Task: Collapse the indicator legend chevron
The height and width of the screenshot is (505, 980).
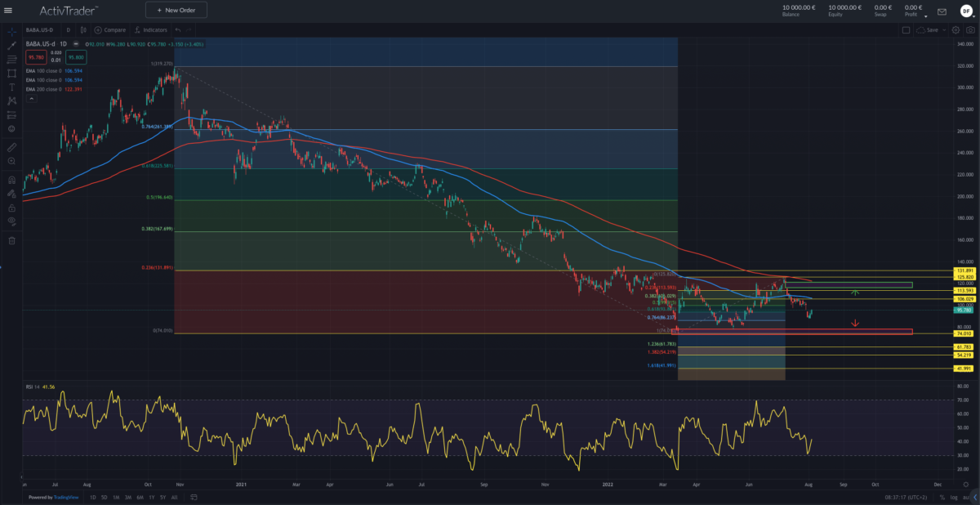Action: pos(32,98)
